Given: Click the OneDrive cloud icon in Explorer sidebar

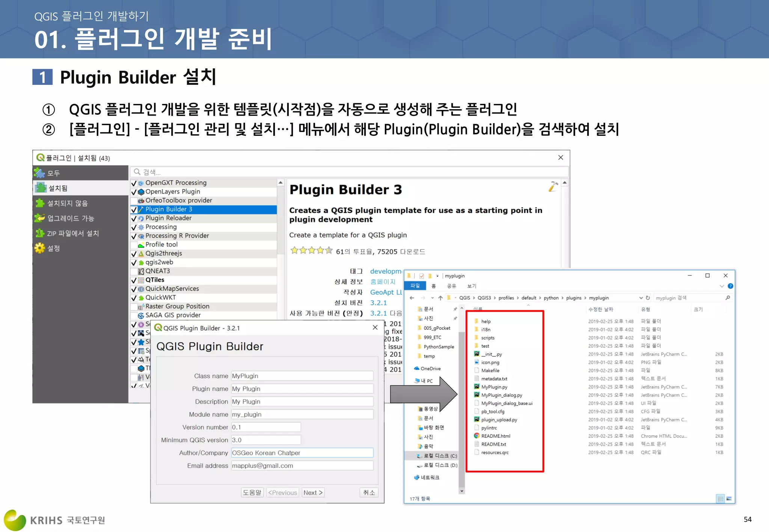Looking at the screenshot, I should point(416,368).
